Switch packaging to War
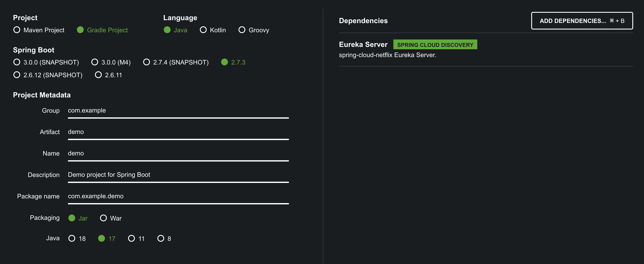The height and width of the screenshot is (264, 644). 103,218
